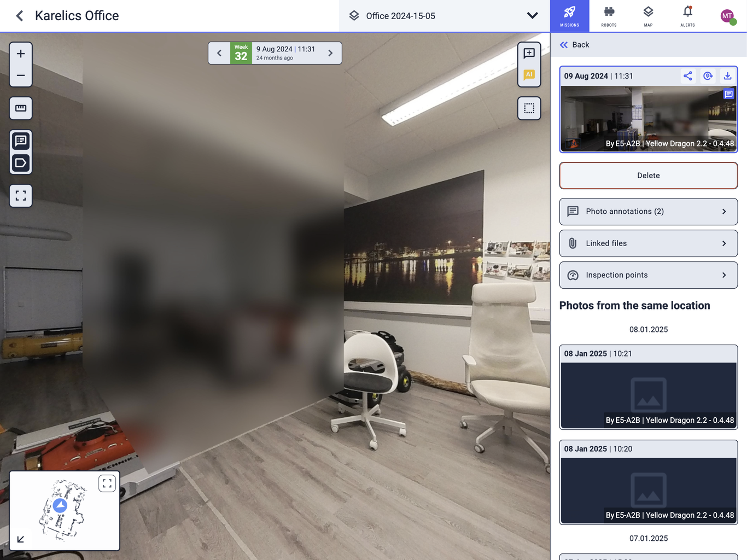Open the 08 Jan 2025 10:20 photo
This screenshot has width=747, height=560.
pyautogui.click(x=649, y=482)
